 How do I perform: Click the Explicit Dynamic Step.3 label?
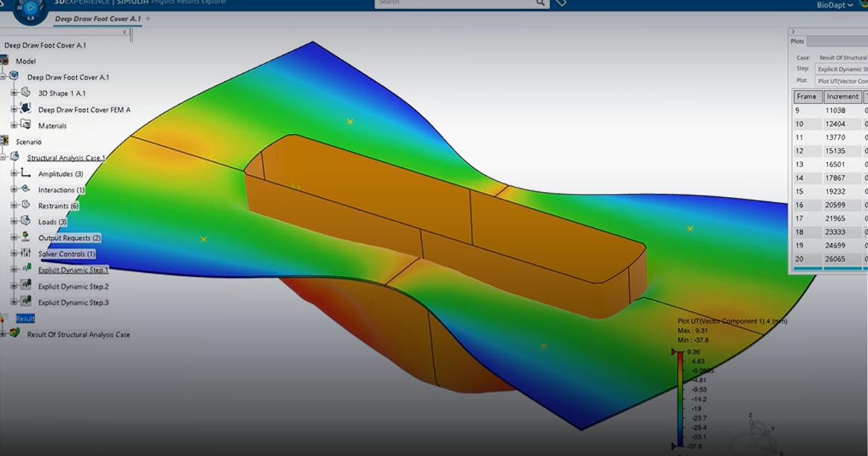click(x=73, y=303)
